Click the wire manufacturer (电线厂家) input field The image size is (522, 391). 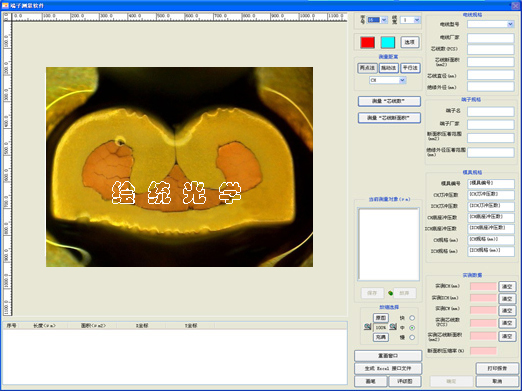(491, 38)
